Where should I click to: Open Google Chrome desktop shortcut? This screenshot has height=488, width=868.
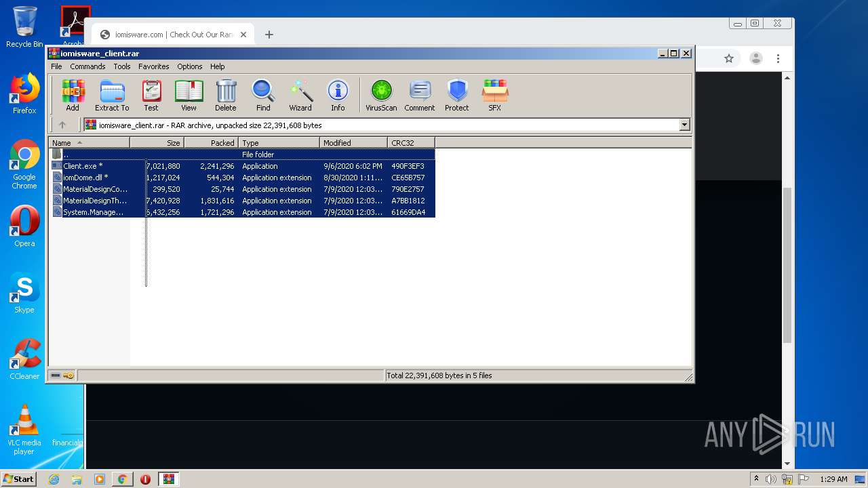[x=24, y=165]
